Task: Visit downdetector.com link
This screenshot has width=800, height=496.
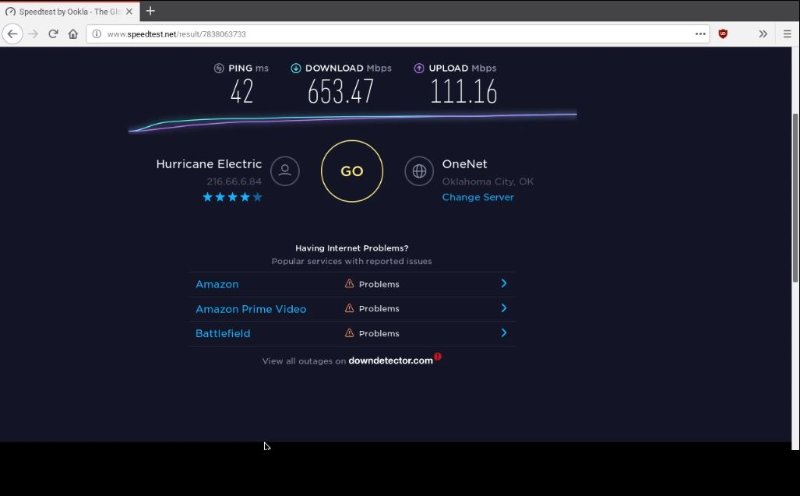Action: click(390, 361)
